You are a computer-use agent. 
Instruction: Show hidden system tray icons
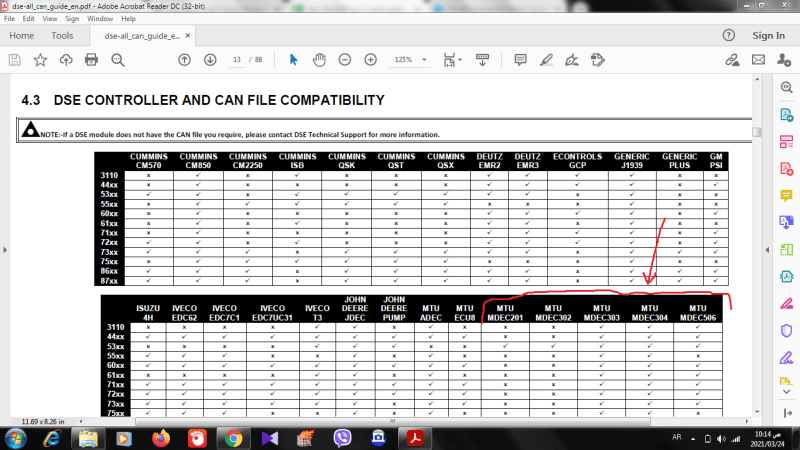(693, 439)
